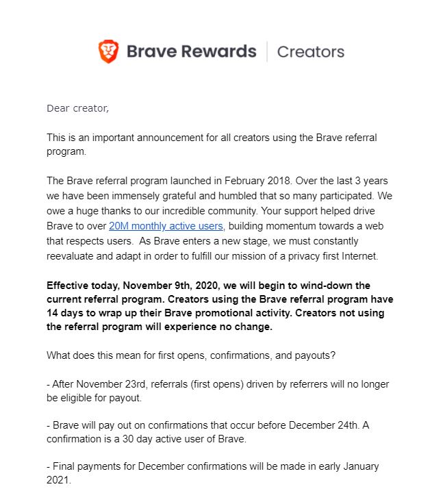This screenshot has width=443, height=504.
Task: Click bold 'Effective today, November 9th, 2020' text
Action: pos(134,286)
